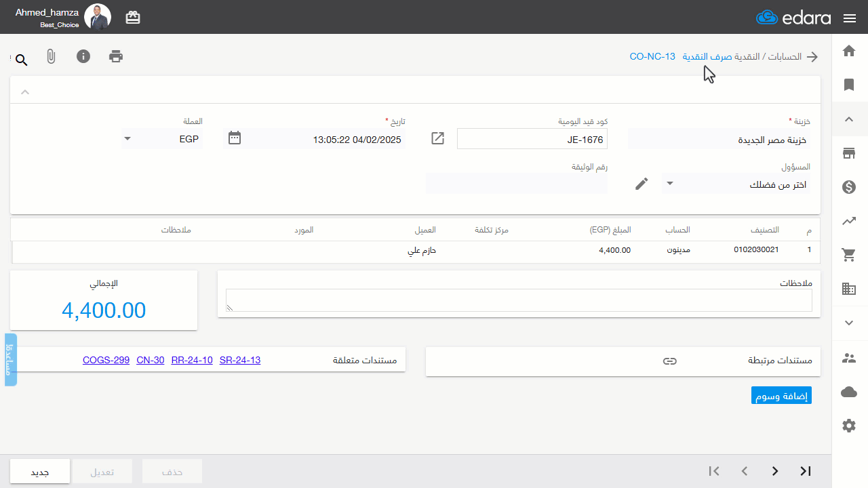
Task: Open the store module icon
Action: (849, 153)
